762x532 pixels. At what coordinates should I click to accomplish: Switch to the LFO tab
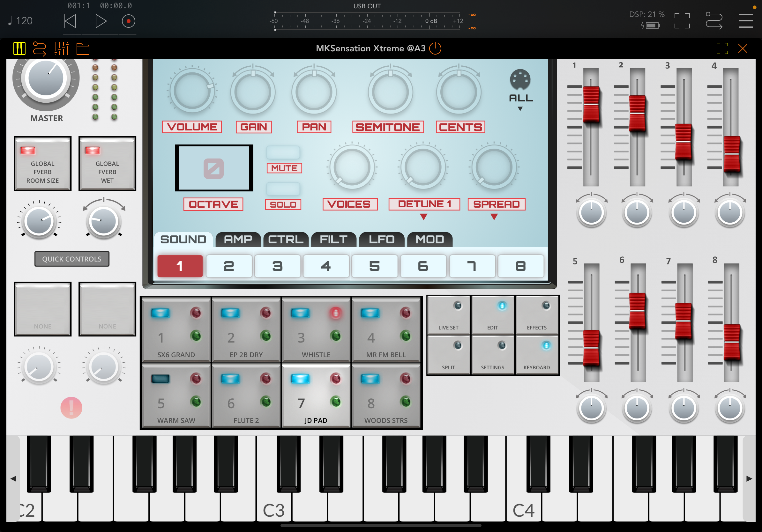point(382,240)
